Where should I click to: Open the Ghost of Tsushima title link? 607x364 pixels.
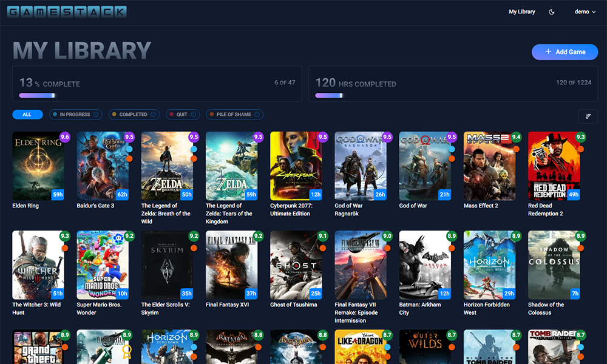[293, 305]
